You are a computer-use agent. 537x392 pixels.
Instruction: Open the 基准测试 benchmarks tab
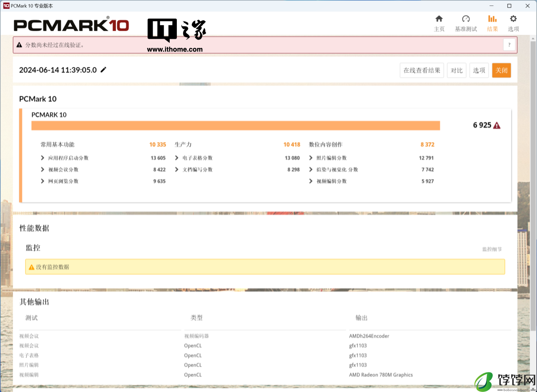tap(466, 24)
